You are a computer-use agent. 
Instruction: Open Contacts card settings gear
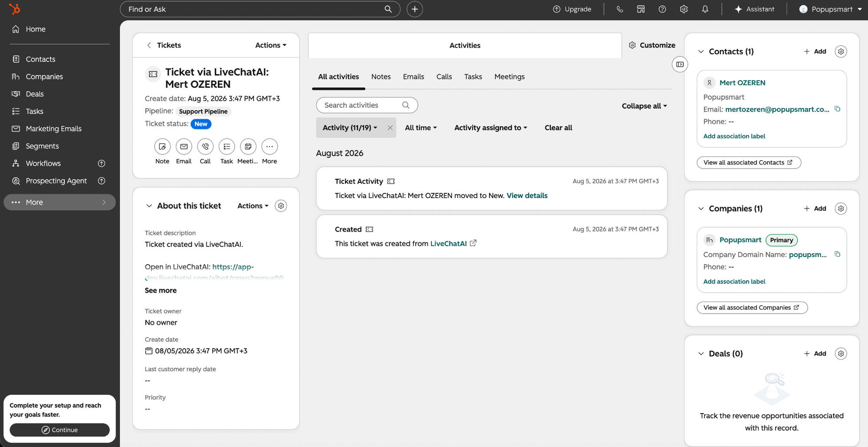[841, 51]
